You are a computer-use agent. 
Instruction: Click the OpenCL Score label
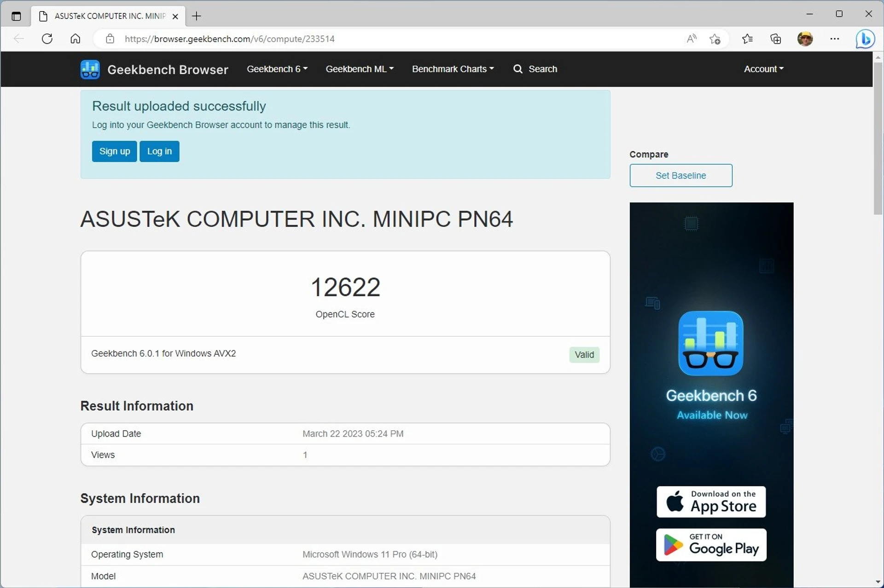click(345, 314)
